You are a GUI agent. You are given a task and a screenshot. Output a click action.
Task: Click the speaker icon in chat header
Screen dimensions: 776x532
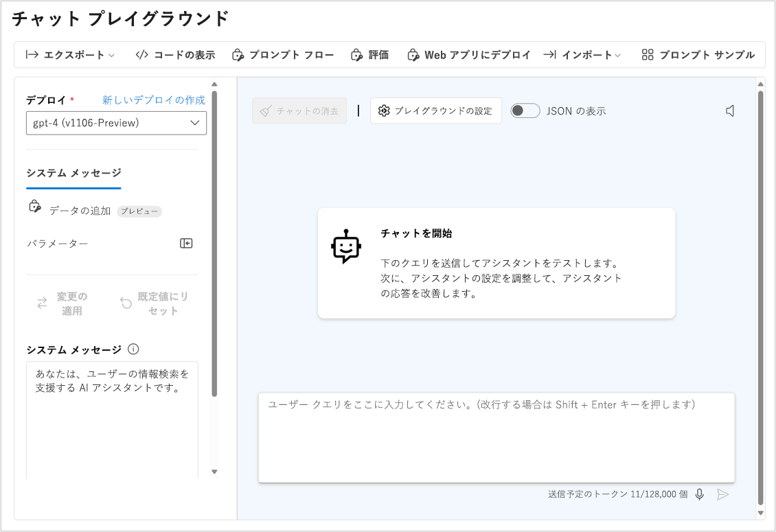pos(730,111)
